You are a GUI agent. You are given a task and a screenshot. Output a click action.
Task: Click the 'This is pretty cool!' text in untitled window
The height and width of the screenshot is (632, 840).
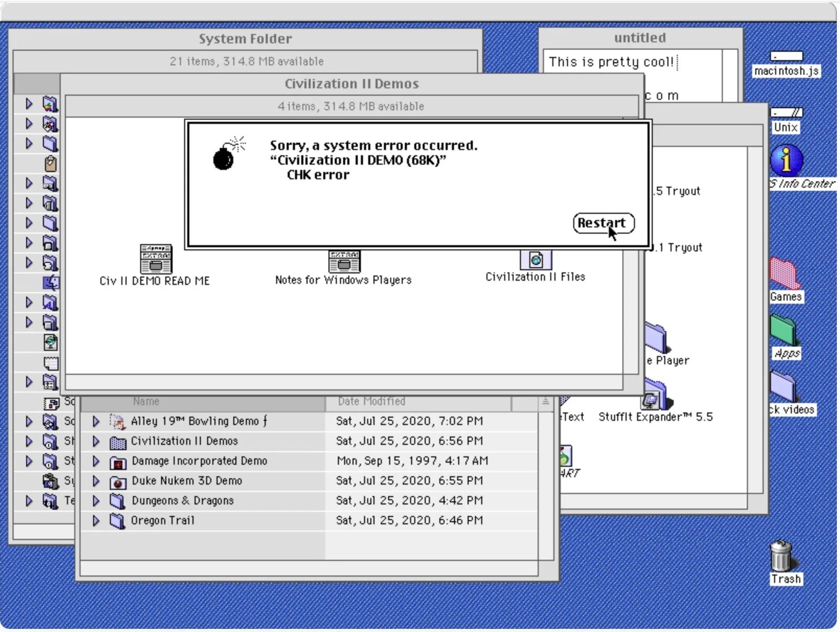(x=611, y=62)
